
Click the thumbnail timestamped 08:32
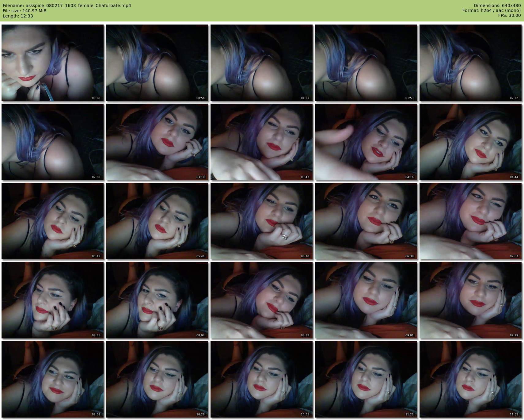click(261, 300)
